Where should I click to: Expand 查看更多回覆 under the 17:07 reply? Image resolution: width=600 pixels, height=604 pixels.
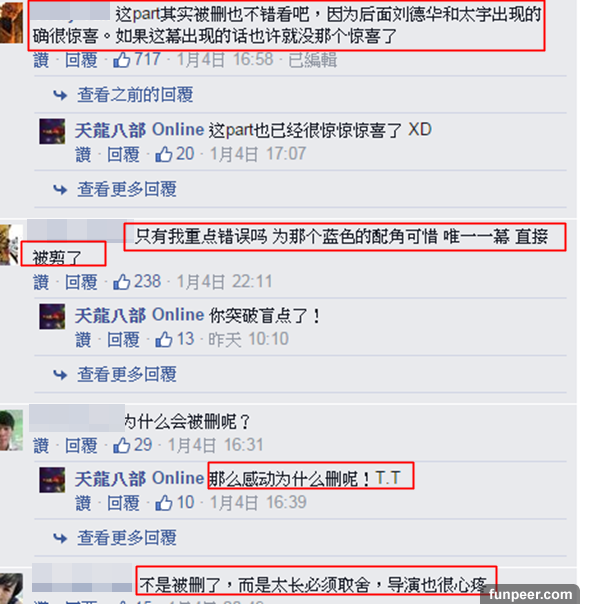(127, 189)
